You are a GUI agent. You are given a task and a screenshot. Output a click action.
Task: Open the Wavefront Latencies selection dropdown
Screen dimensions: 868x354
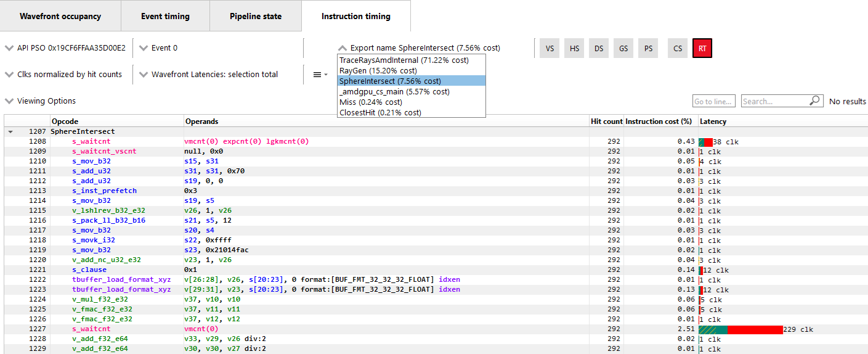[209, 75]
